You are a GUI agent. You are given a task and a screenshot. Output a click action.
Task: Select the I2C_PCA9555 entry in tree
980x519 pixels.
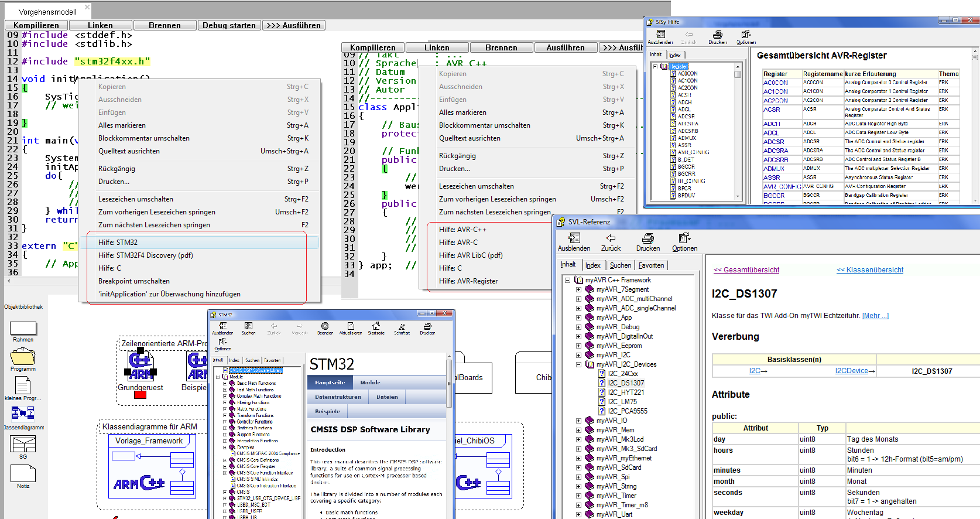click(628, 411)
